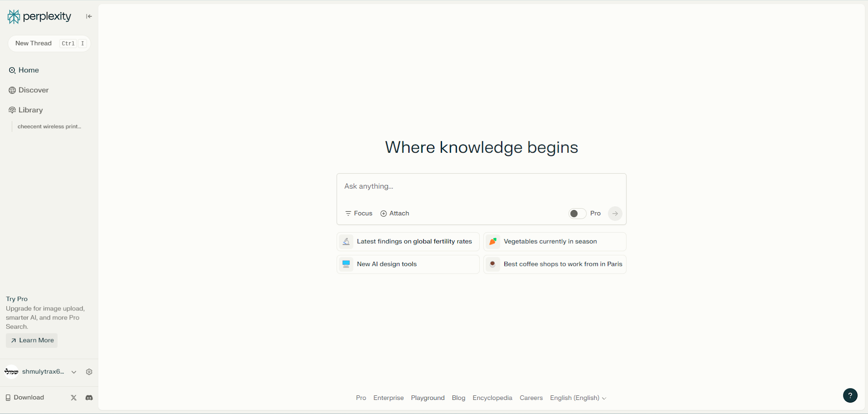The image size is (868, 414).
Task: Click the Download phone icon
Action: tap(8, 398)
